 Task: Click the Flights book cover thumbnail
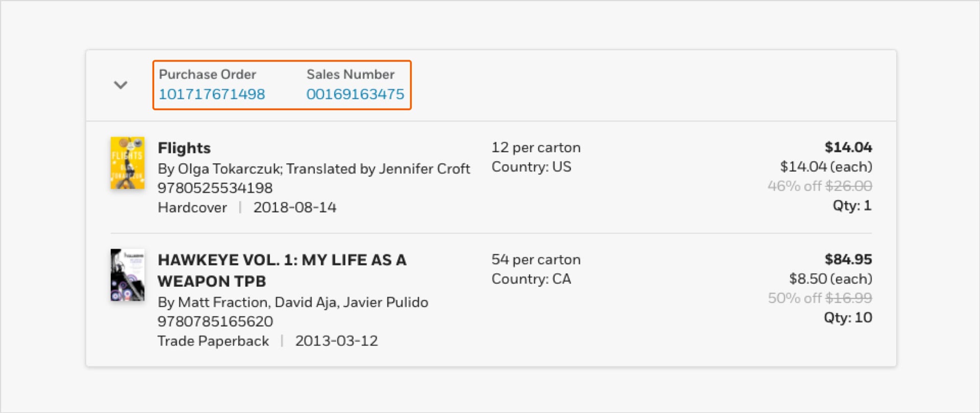tap(128, 163)
